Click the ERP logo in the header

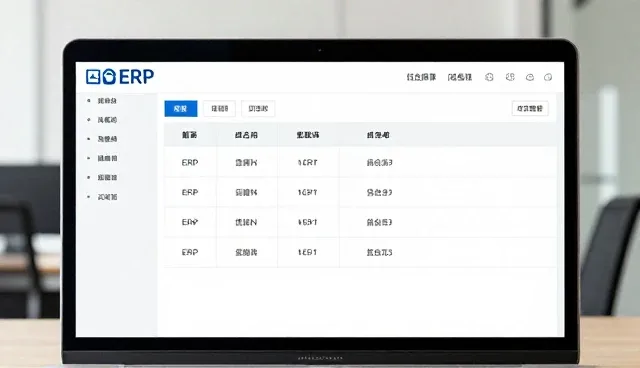click(x=120, y=76)
